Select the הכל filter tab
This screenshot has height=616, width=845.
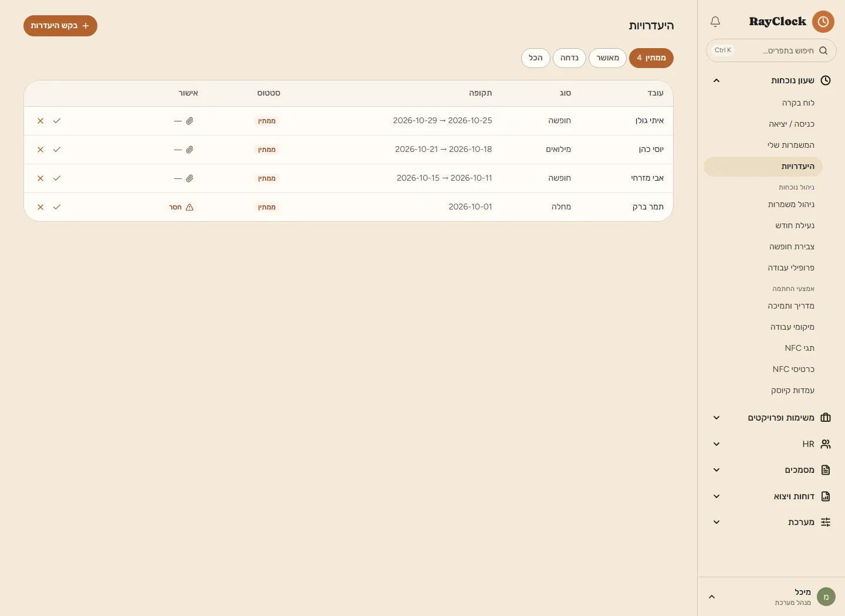click(536, 58)
